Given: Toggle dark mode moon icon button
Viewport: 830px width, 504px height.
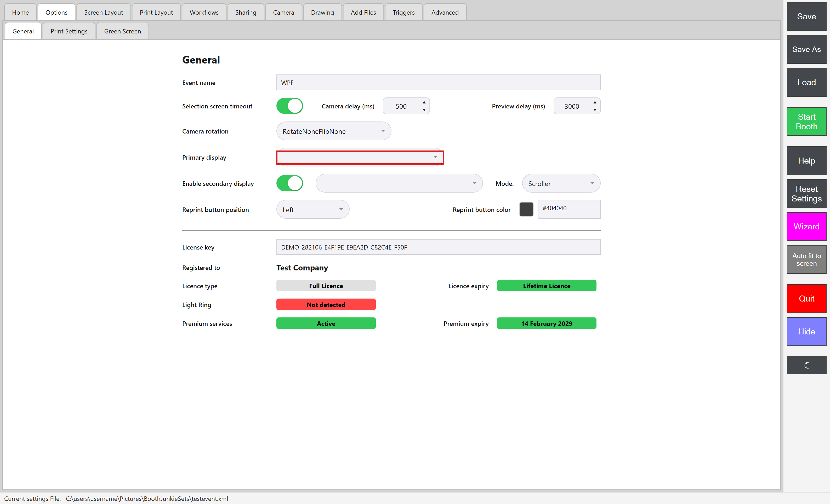Looking at the screenshot, I should pos(806,365).
